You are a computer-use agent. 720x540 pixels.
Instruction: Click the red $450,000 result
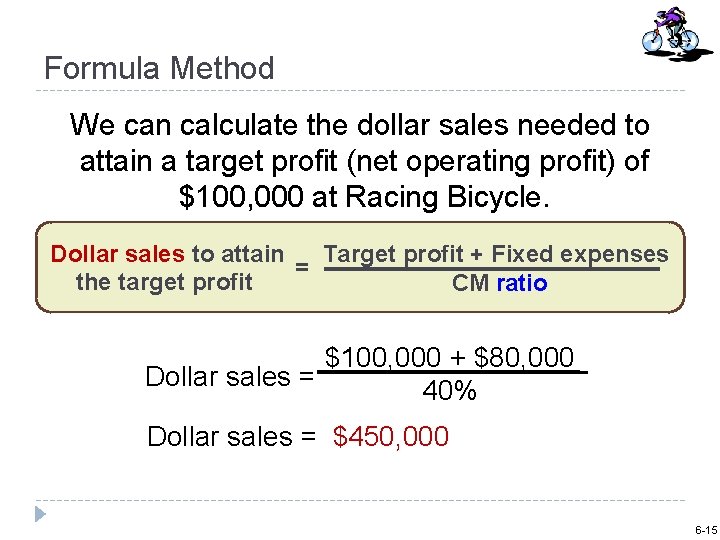click(x=391, y=437)
